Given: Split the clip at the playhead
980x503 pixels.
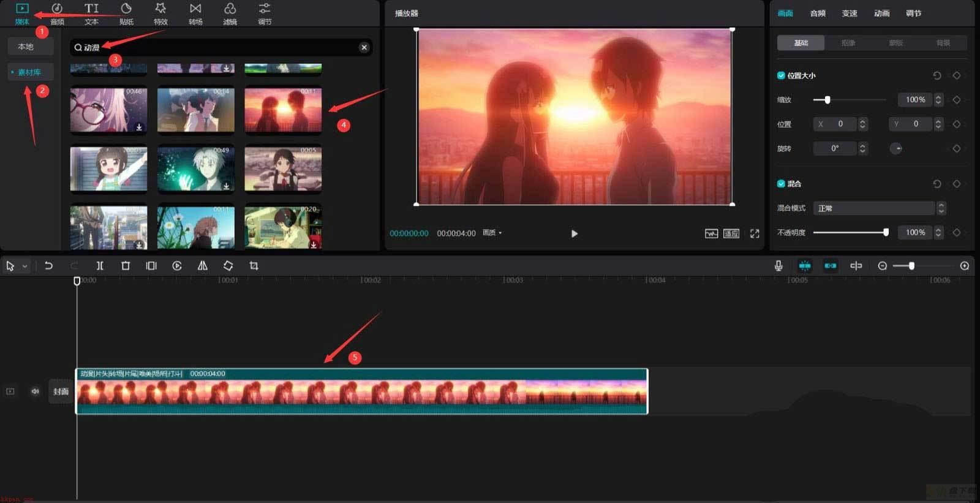Looking at the screenshot, I should [x=100, y=266].
